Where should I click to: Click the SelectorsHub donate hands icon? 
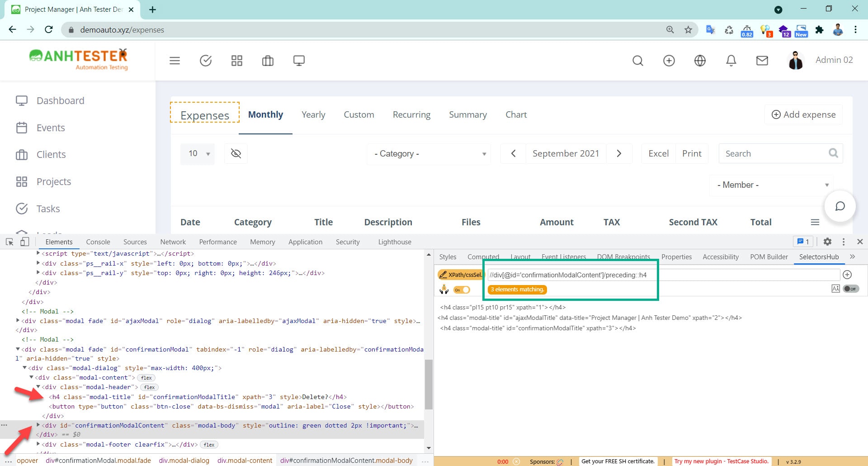click(x=444, y=289)
